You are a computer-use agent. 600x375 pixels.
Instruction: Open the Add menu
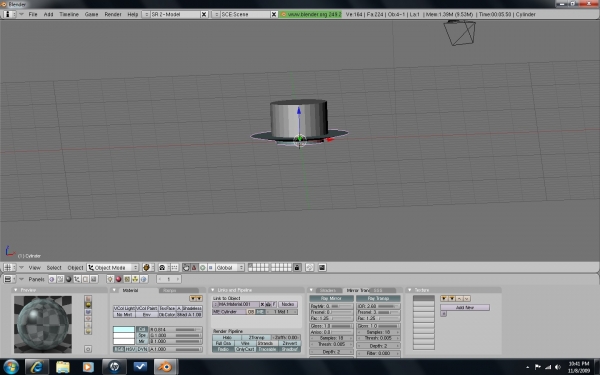click(x=48, y=14)
